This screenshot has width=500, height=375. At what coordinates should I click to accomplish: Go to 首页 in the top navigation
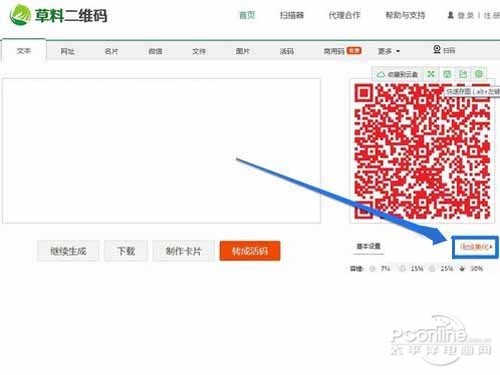(247, 15)
